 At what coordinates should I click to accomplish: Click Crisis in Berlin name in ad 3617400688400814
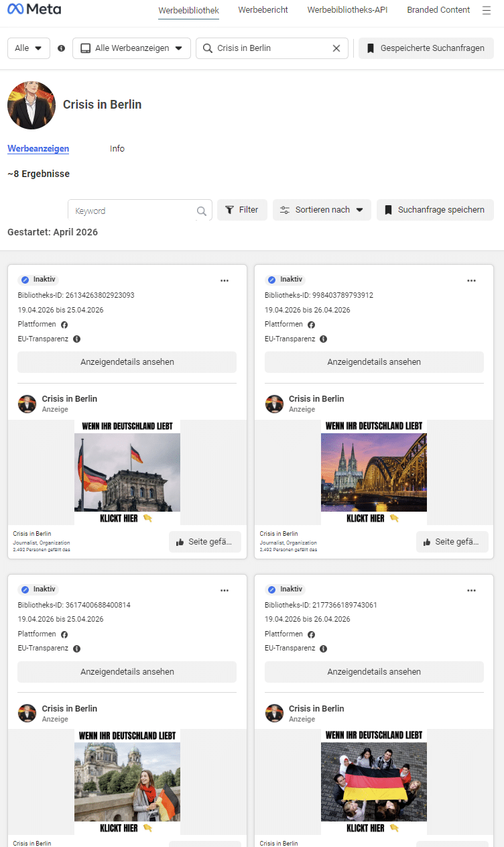coord(70,709)
